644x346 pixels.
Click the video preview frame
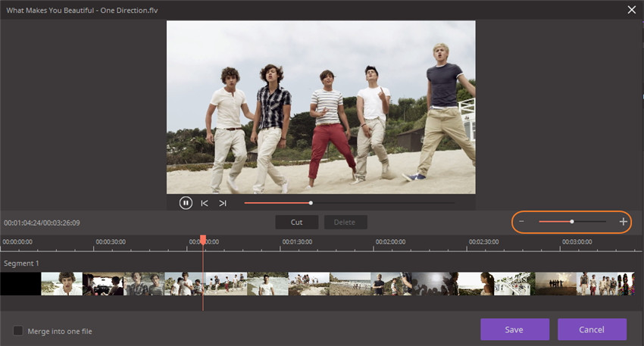coord(320,107)
